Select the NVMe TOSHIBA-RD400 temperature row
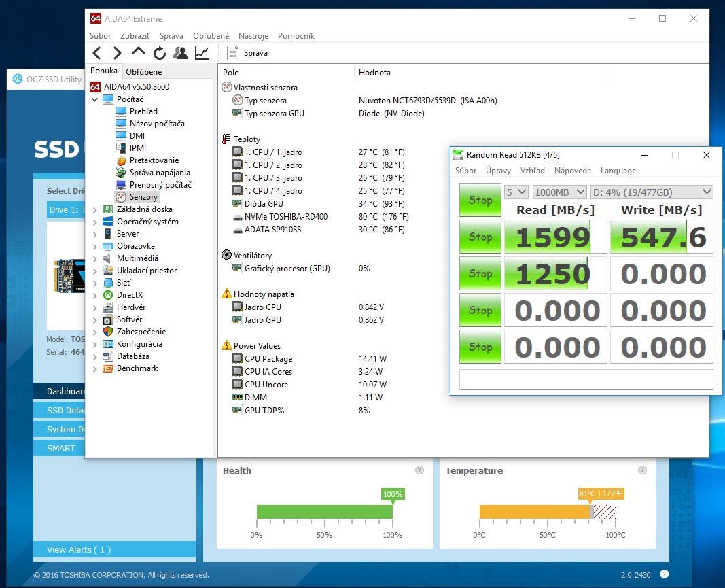The height and width of the screenshot is (588, 725). pyautogui.click(x=320, y=217)
